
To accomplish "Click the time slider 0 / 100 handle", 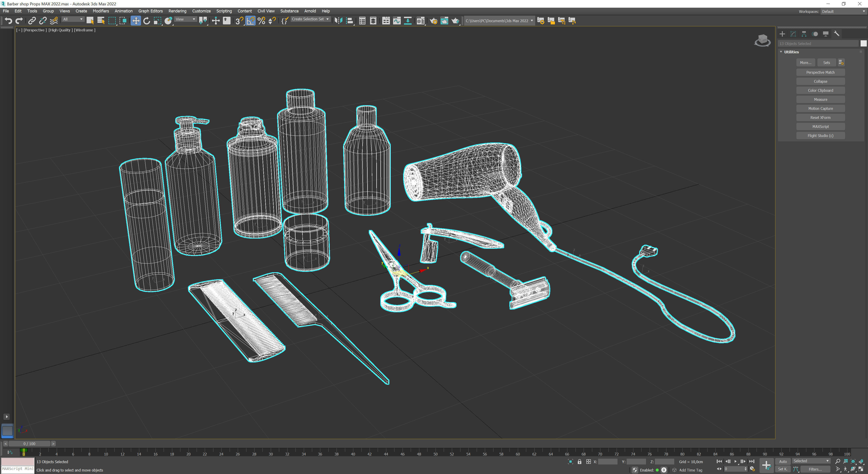I will tap(29, 444).
